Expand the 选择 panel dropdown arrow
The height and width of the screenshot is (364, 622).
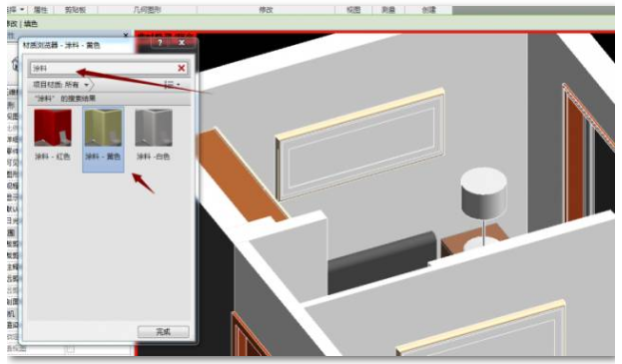click(22, 9)
